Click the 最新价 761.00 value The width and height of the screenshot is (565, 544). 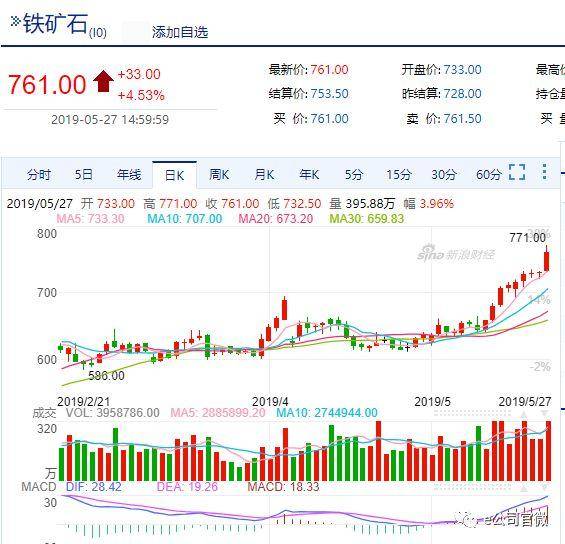[x=329, y=70]
